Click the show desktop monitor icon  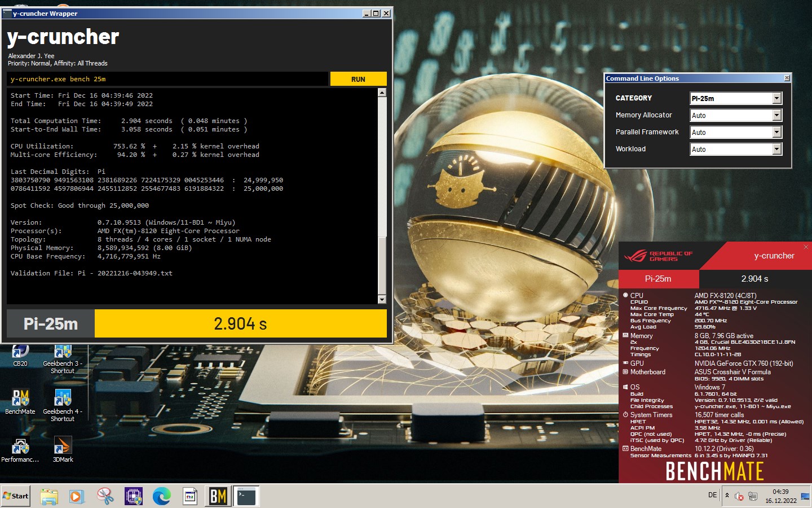pos(805,496)
